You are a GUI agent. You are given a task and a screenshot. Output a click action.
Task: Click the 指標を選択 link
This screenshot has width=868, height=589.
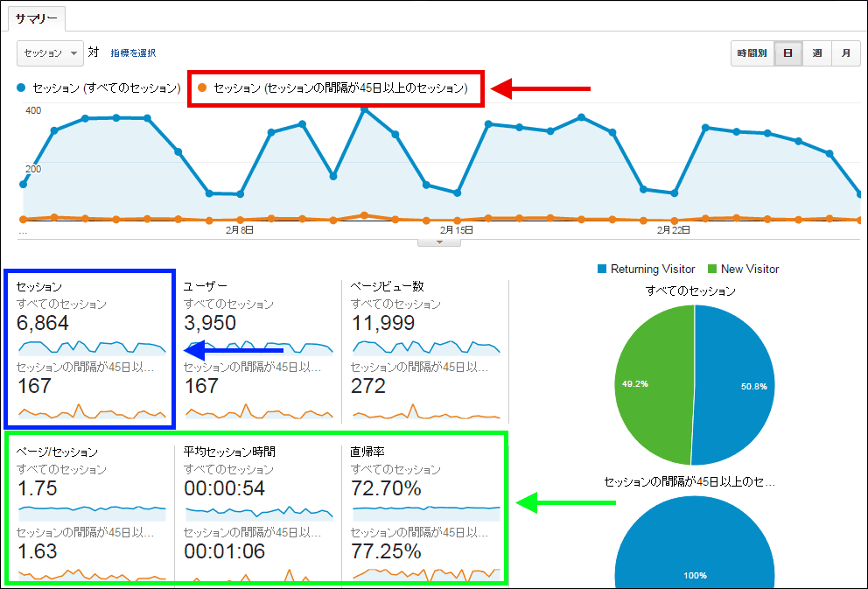(133, 53)
